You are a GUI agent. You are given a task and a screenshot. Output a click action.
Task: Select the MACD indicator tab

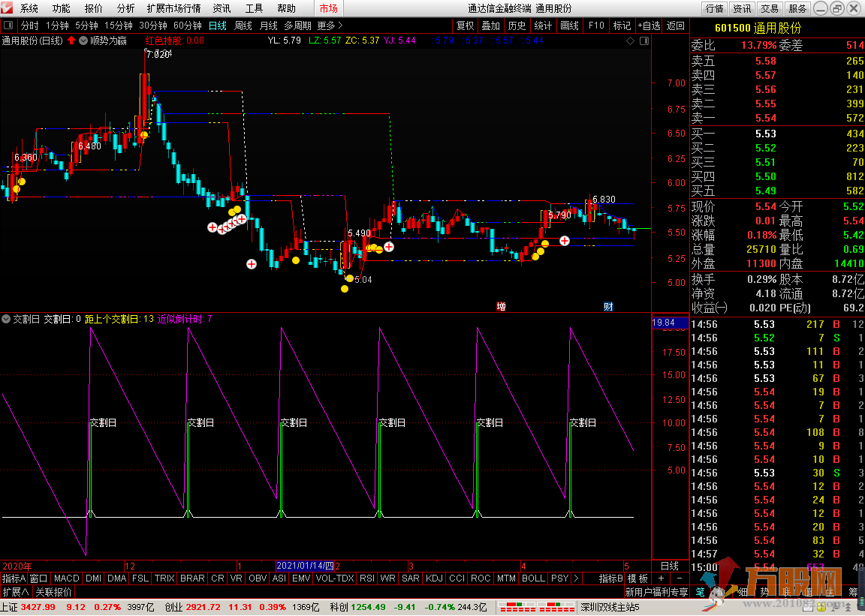click(66, 578)
